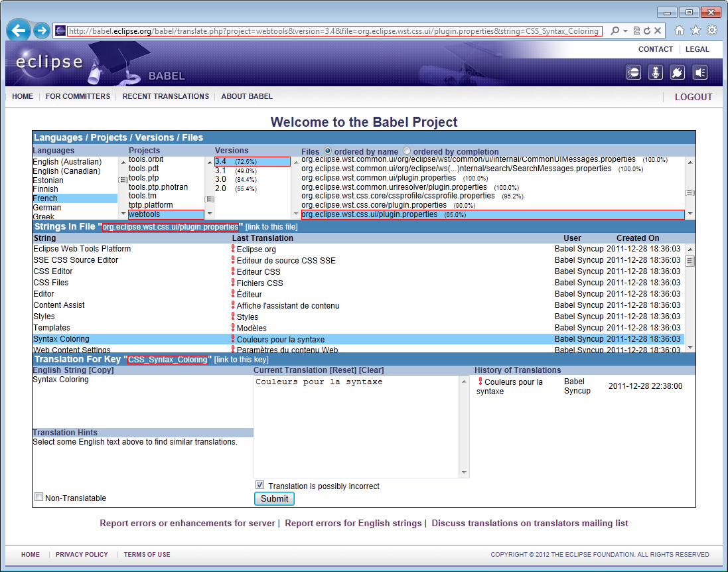The image size is (728, 572).
Task: Click the red exclamation beside Fichiers CSS
Action: [233, 282]
